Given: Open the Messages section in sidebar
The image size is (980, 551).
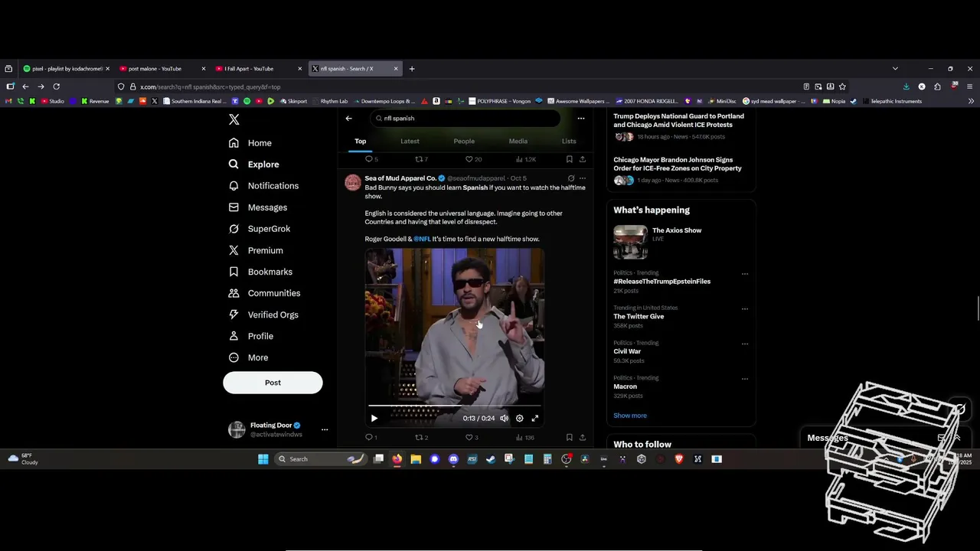Looking at the screenshot, I should [x=258, y=207].
